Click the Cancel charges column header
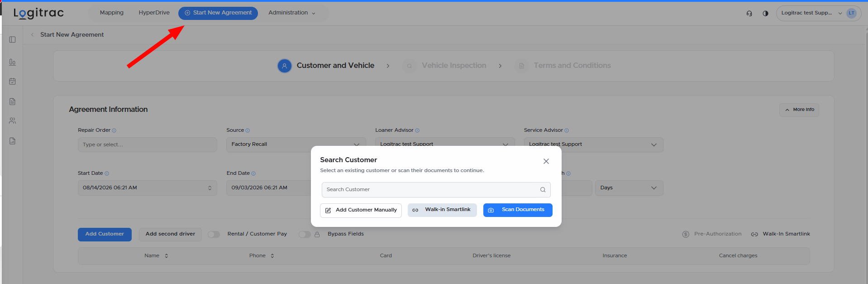 [x=738, y=256]
